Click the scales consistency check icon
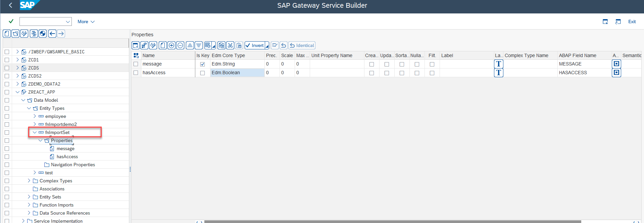 tap(34, 34)
